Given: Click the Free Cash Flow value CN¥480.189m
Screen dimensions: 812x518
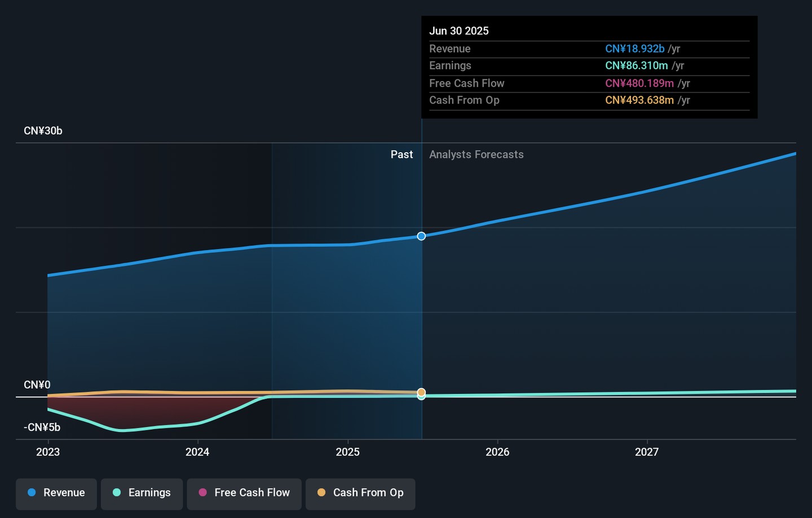Looking at the screenshot, I should click(639, 83).
